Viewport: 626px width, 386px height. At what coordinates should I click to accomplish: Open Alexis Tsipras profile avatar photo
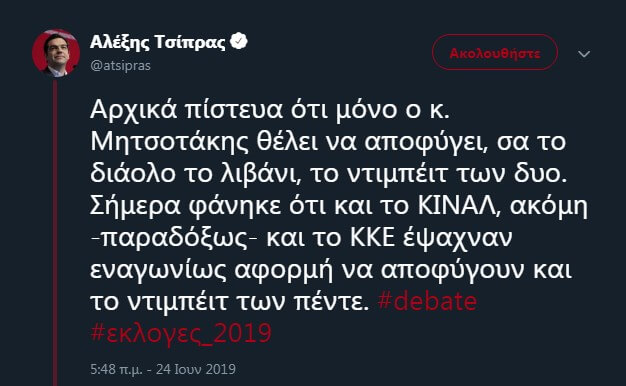56,52
